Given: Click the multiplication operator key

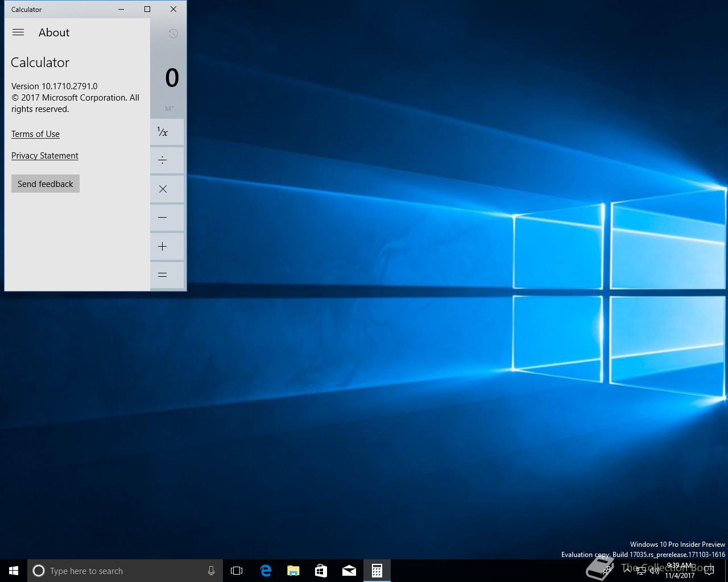Looking at the screenshot, I should (x=167, y=189).
